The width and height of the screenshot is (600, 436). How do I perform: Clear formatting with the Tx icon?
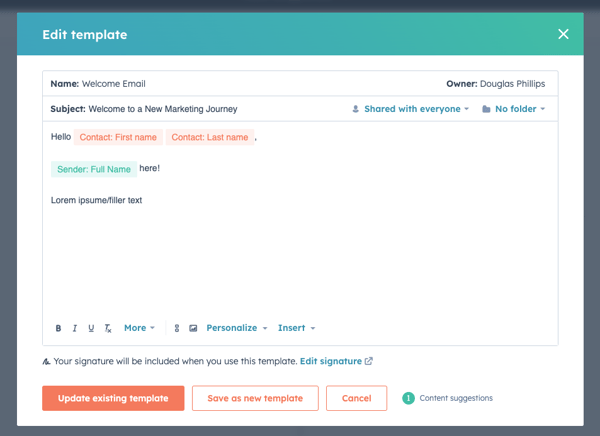coord(108,328)
